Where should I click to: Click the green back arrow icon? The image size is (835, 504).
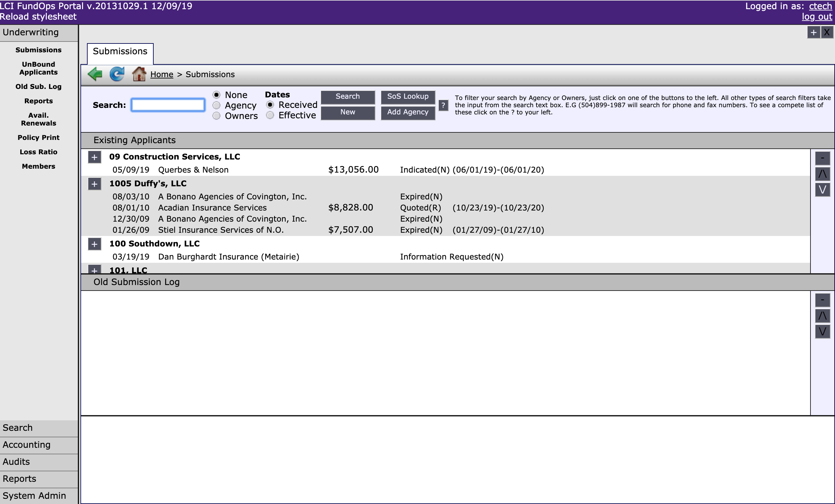(95, 74)
